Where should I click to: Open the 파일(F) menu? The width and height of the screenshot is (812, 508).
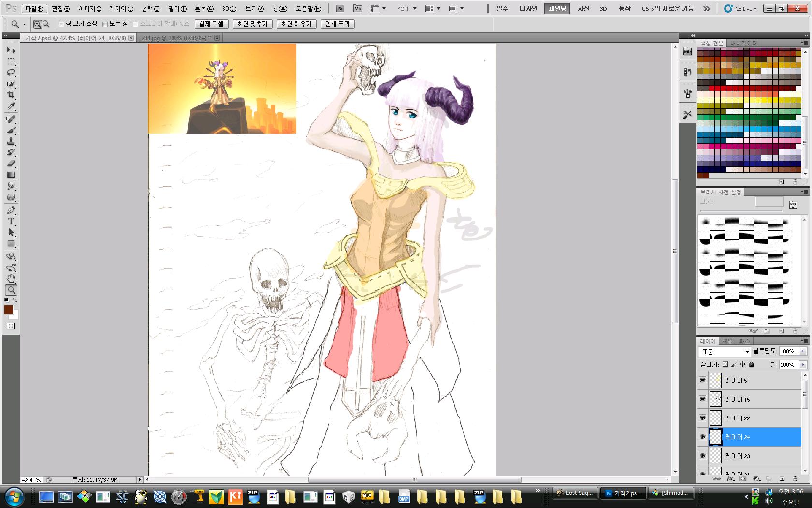point(34,9)
